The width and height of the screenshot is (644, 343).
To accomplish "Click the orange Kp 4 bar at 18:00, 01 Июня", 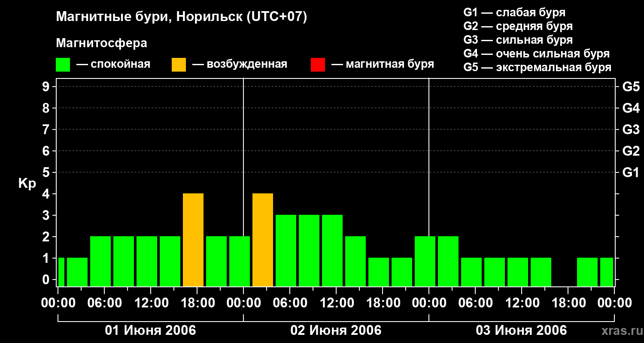I will pos(193,240).
